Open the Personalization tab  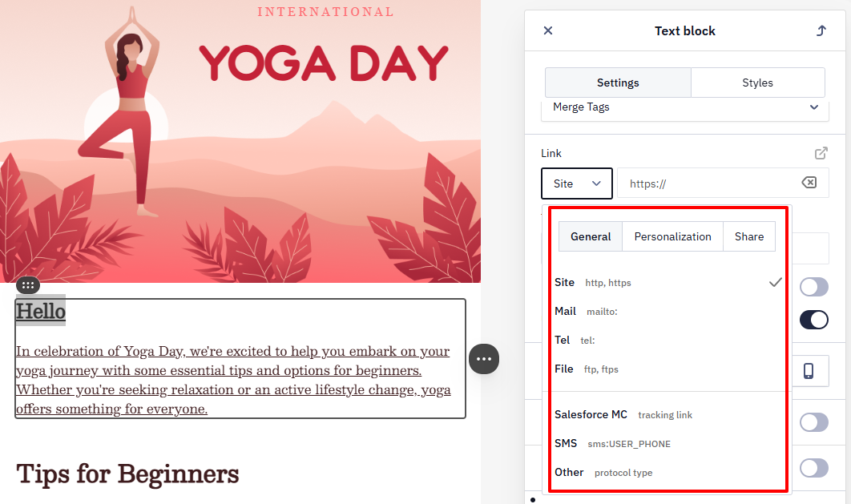pyautogui.click(x=672, y=236)
